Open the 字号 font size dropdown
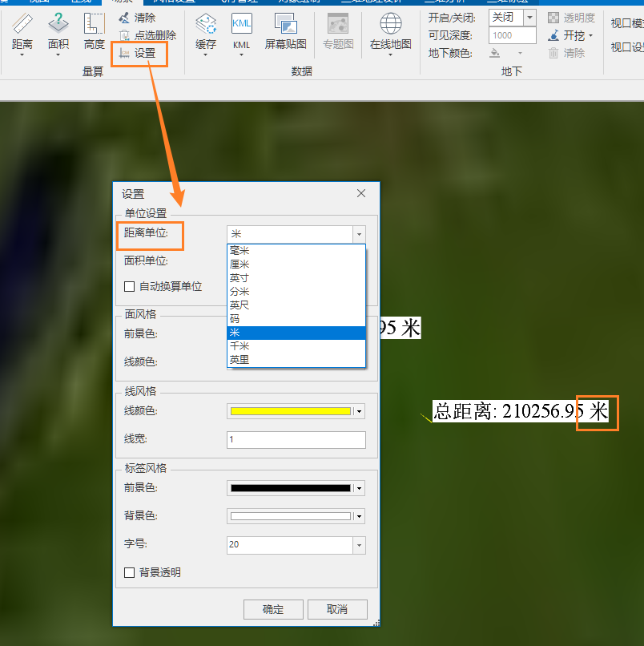 point(359,545)
